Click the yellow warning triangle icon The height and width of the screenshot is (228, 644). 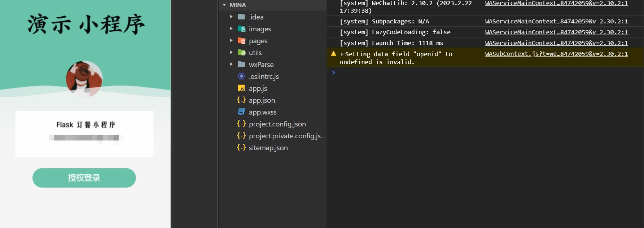point(333,54)
